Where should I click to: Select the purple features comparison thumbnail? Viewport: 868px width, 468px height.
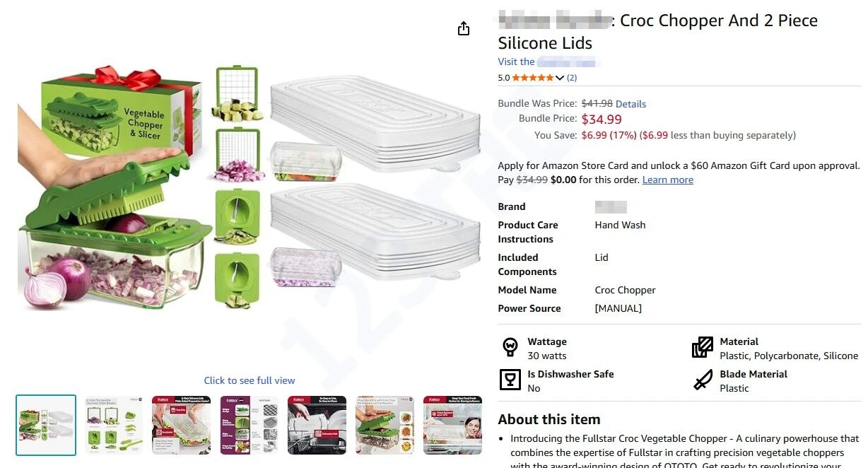[250, 425]
